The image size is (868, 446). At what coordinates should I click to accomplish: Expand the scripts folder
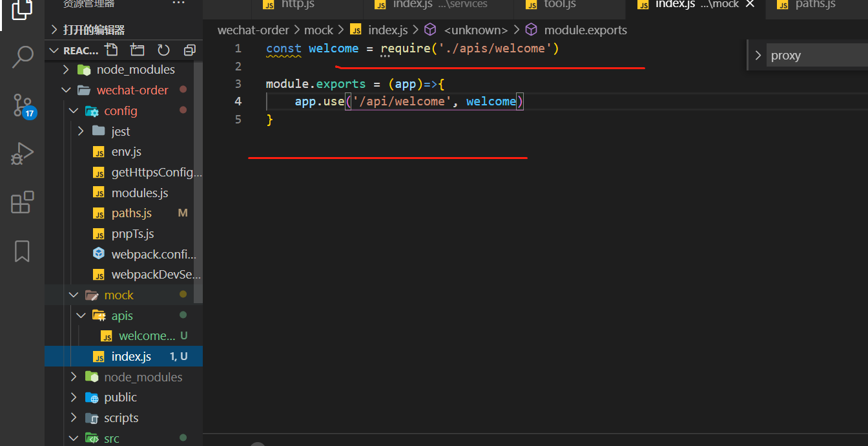coord(73,418)
